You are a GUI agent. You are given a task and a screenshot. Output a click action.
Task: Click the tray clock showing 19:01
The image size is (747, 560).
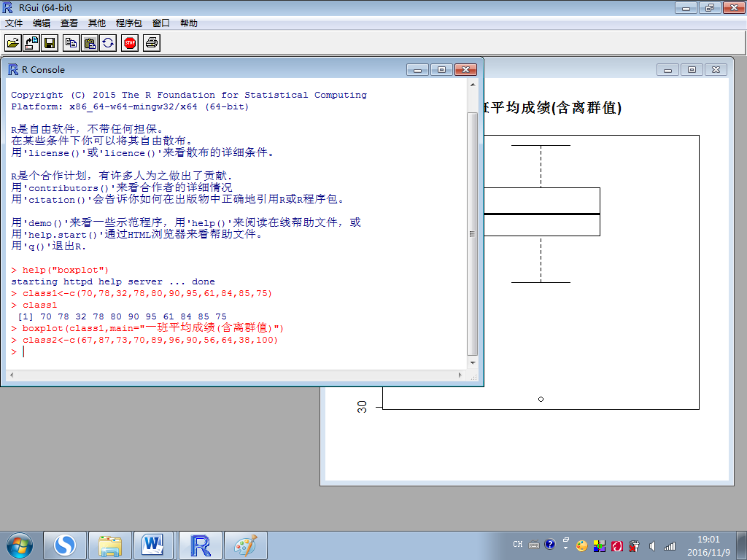pyautogui.click(x=708, y=540)
